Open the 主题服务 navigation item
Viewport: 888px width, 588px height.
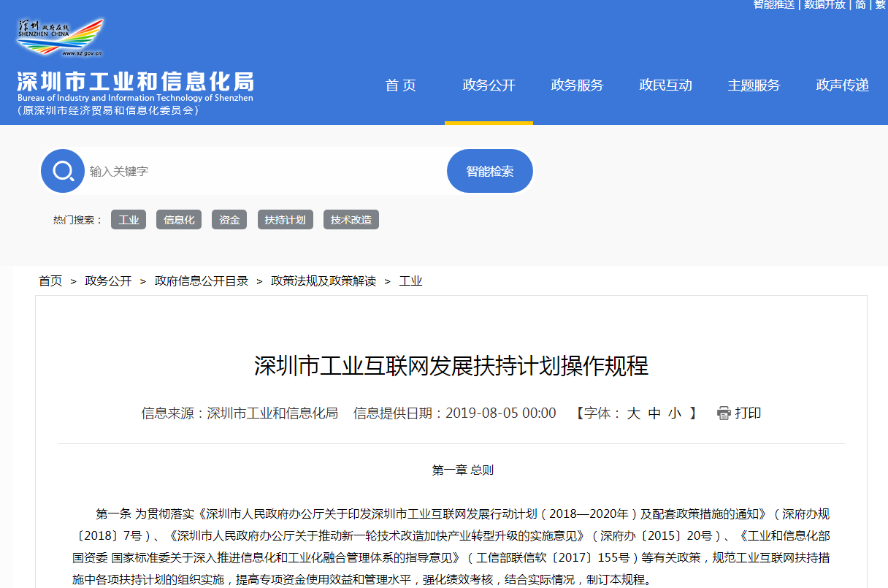tap(754, 85)
